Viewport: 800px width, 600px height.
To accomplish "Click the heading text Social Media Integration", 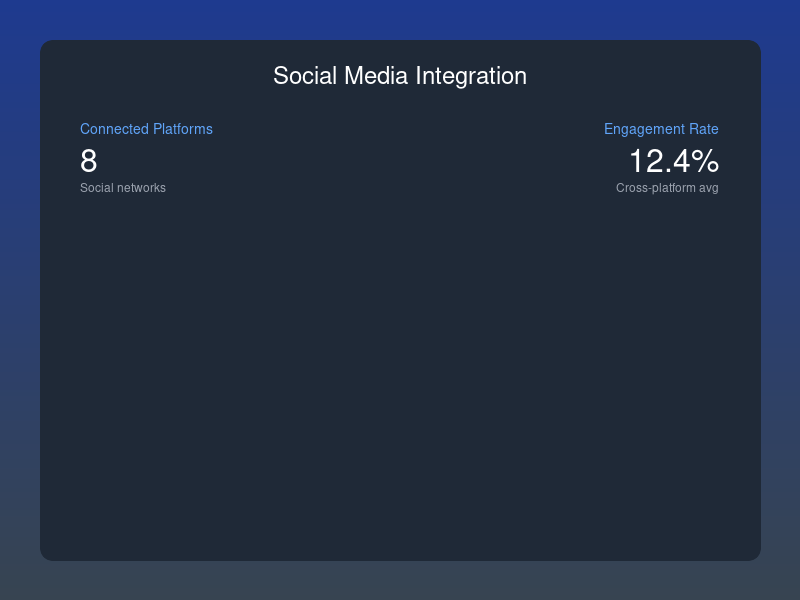I will (400, 76).
